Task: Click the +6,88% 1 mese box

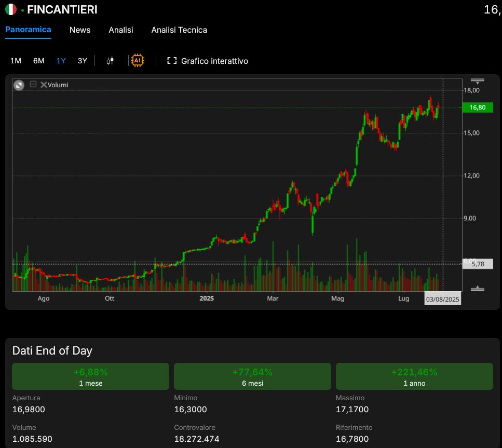Action: click(91, 376)
